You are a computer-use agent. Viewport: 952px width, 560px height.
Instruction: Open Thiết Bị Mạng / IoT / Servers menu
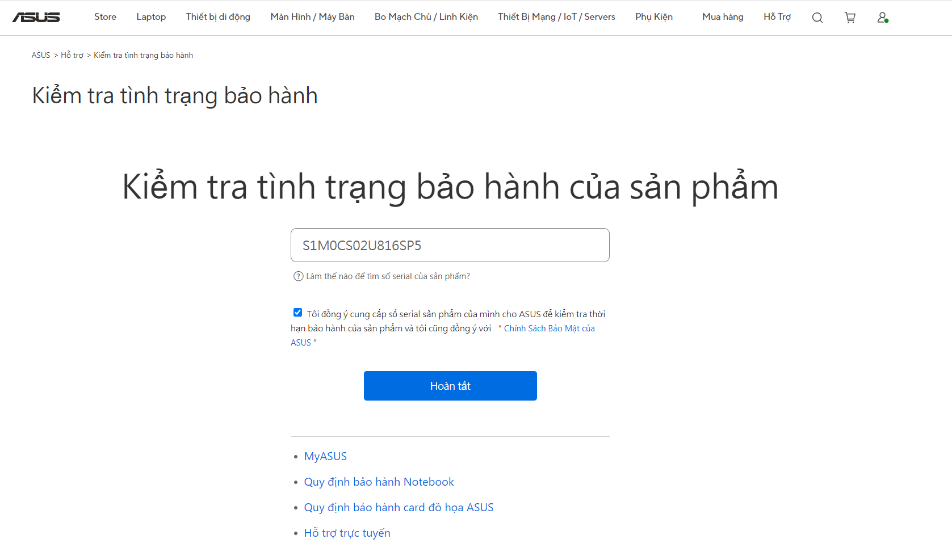[x=556, y=17]
